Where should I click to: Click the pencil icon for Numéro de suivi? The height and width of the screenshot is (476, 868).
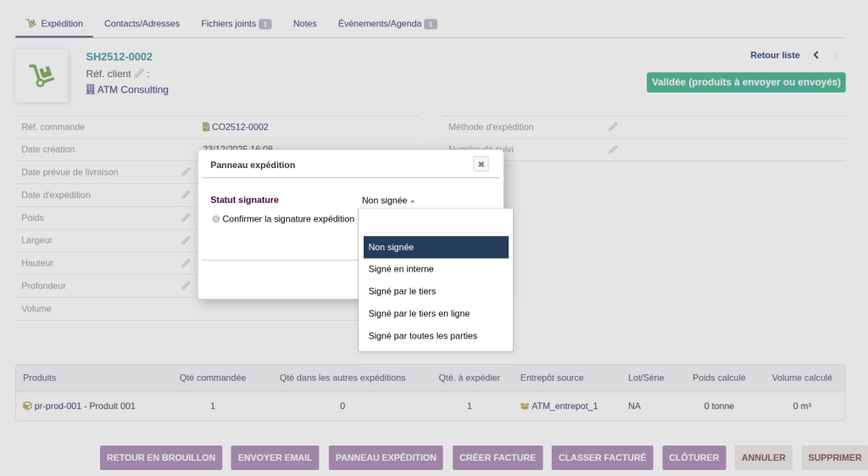pyautogui.click(x=613, y=149)
